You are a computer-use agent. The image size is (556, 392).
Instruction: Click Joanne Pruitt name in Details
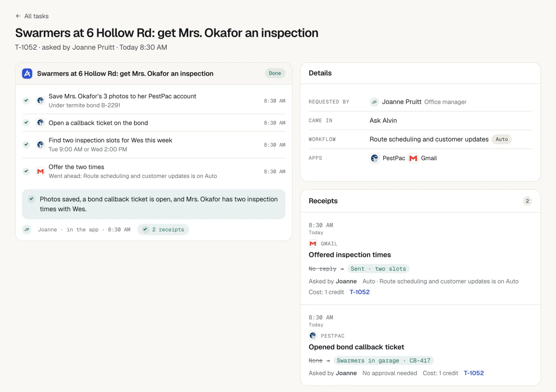pos(402,102)
